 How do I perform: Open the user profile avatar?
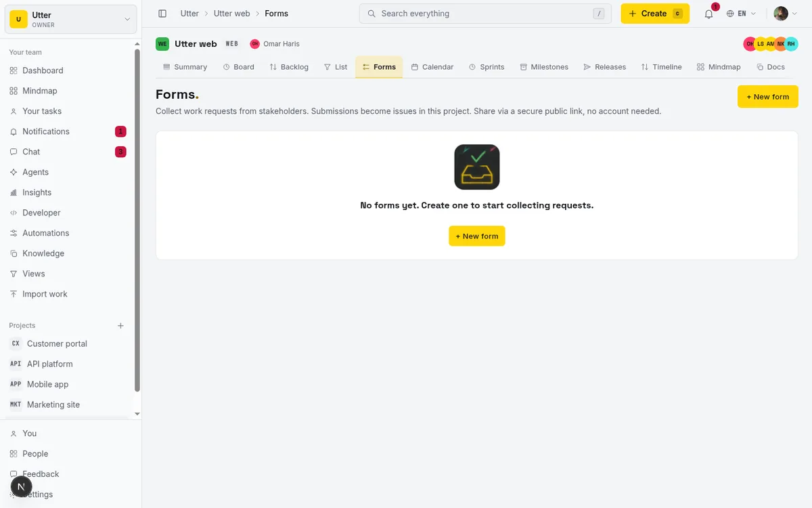pos(781,14)
